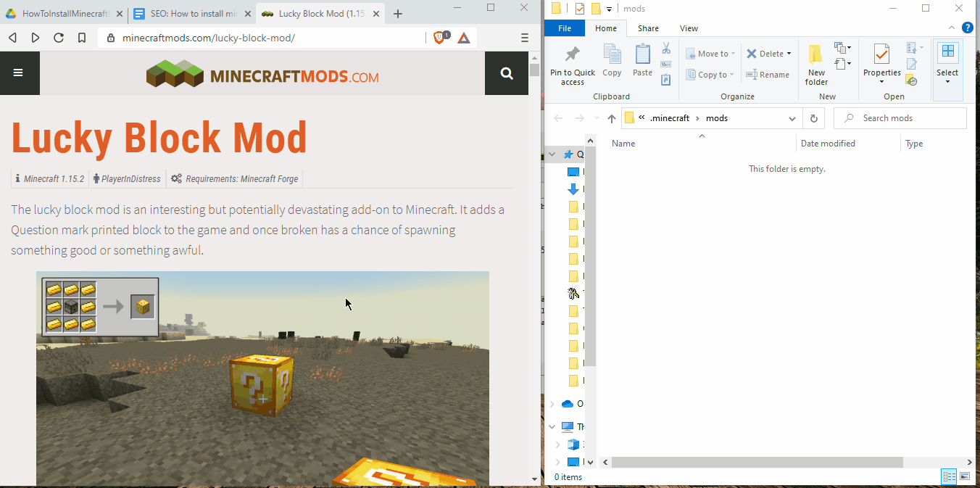Viewport: 980px width, 488px height.
Task: Refresh the mods folder
Action: point(813,118)
